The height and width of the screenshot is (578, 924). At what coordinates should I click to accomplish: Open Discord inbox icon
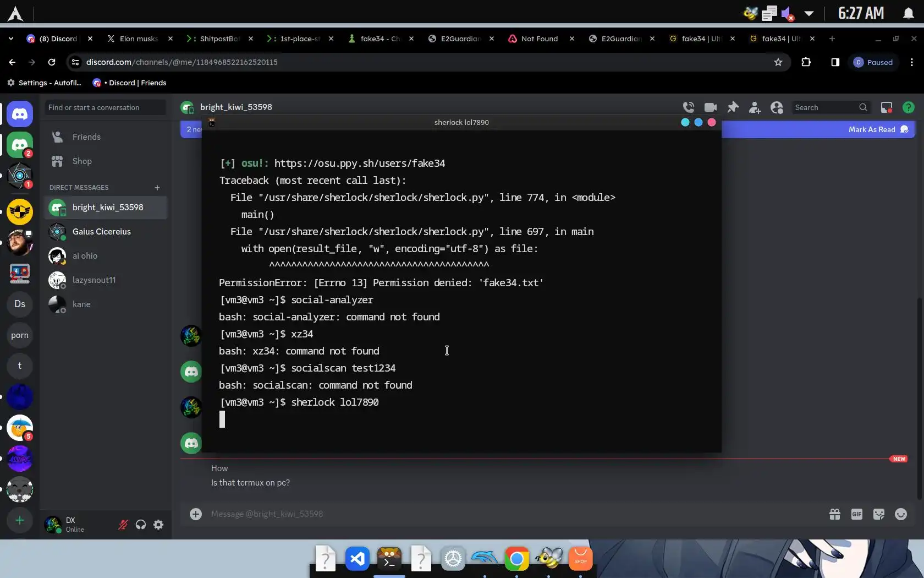tap(887, 107)
